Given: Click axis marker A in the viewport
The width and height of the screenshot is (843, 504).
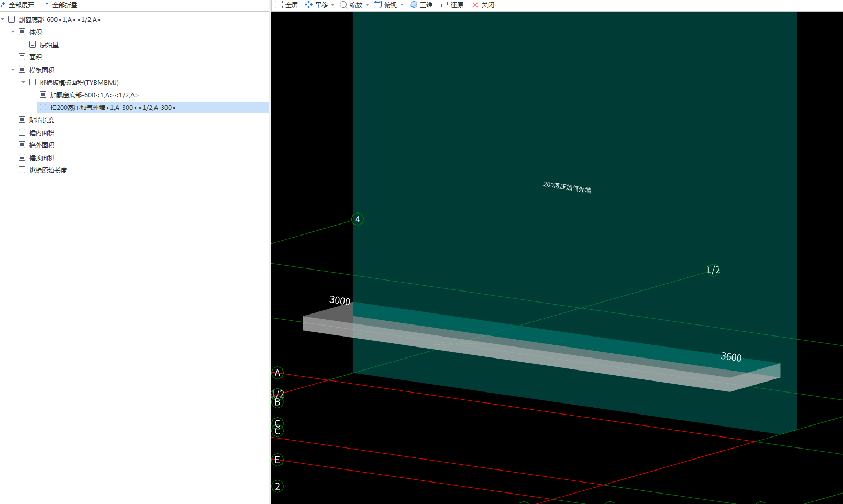Looking at the screenshot, I should [x=278, y=373].
